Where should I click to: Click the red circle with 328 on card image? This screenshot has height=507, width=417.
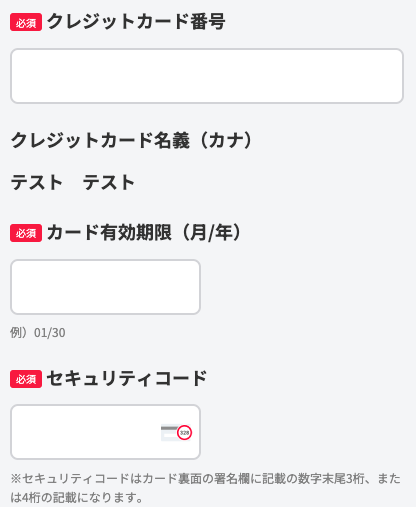pos(184,433)
